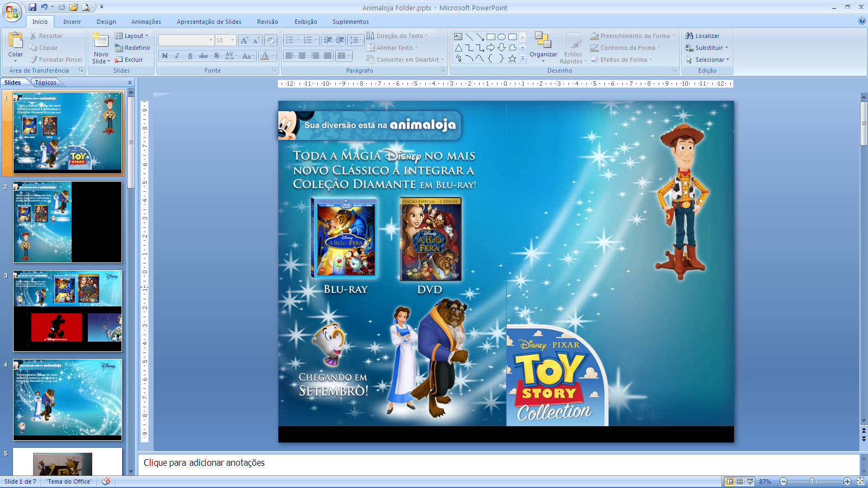The width and height of the screenshot is (868, 488).
Task: Select slide 3 thumbnail in slides panel
Action: (67, 311)
